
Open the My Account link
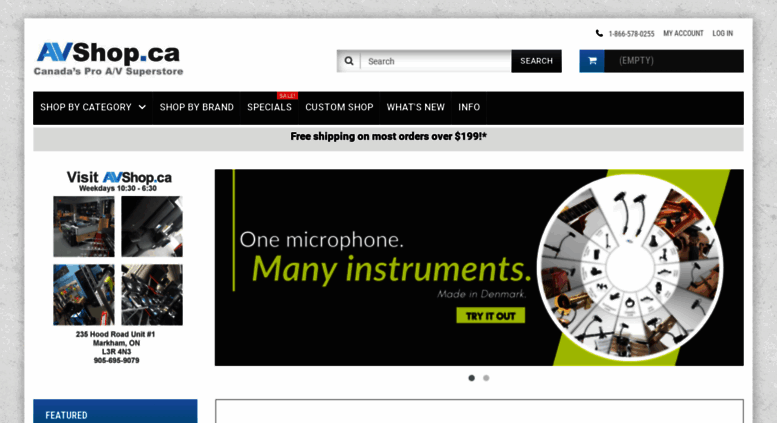pyautogui.click(x=683, y=33)
